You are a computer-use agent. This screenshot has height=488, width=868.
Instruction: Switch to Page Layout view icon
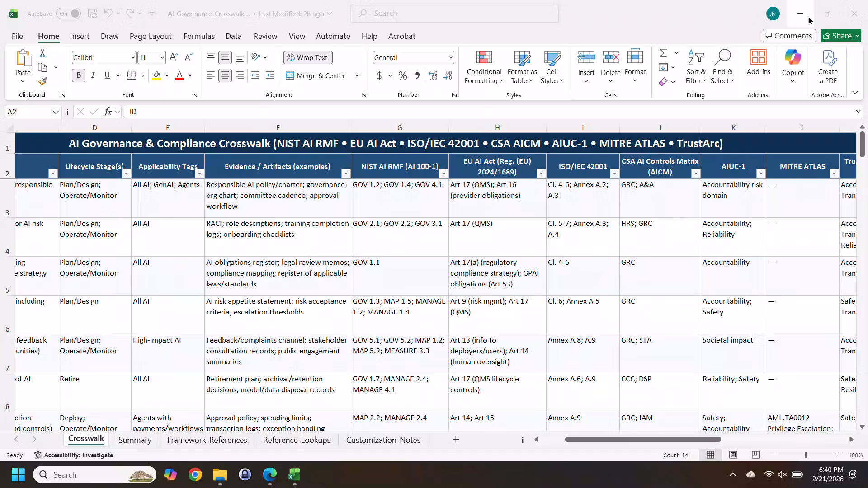tap(733, 455)
